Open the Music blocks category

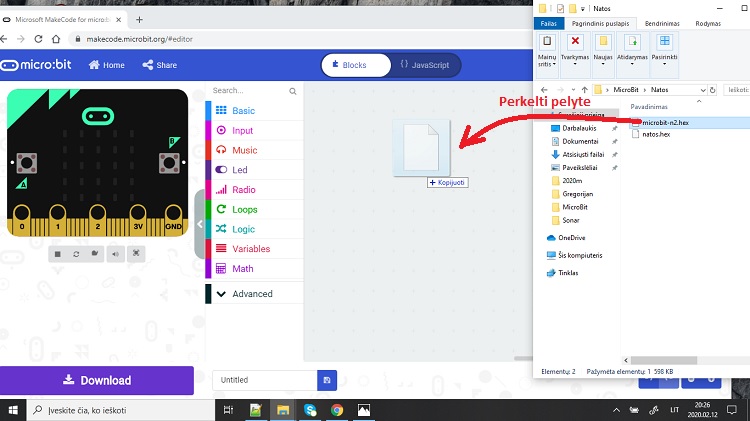(254, 150)
